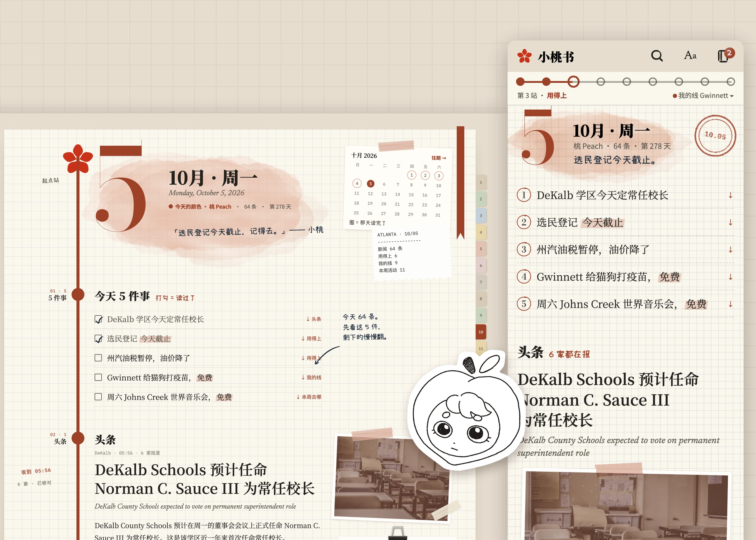This screenshot has width=756, height=540.
Task: Jump down arrow on 选民登记 mobile row
Action: [x=730, y=222]
